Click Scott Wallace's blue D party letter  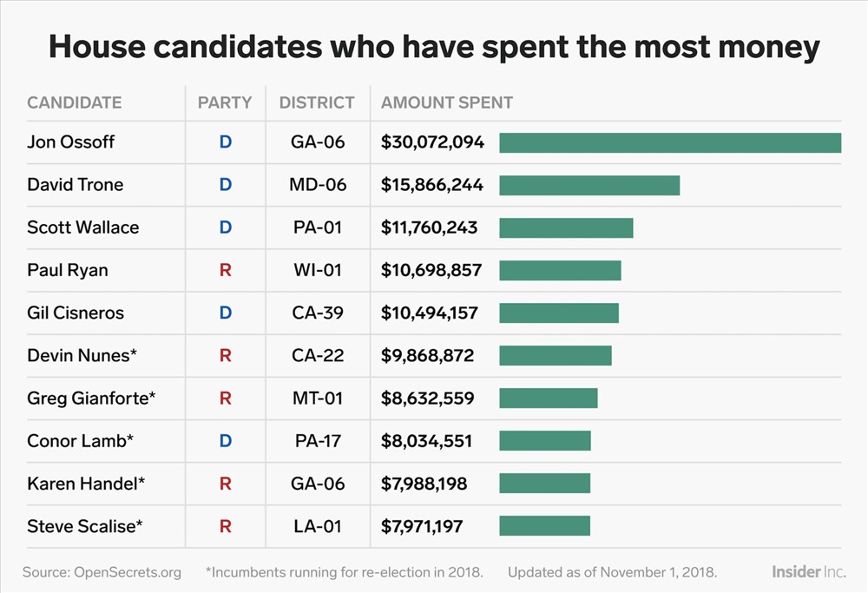[x=226, y=227]
